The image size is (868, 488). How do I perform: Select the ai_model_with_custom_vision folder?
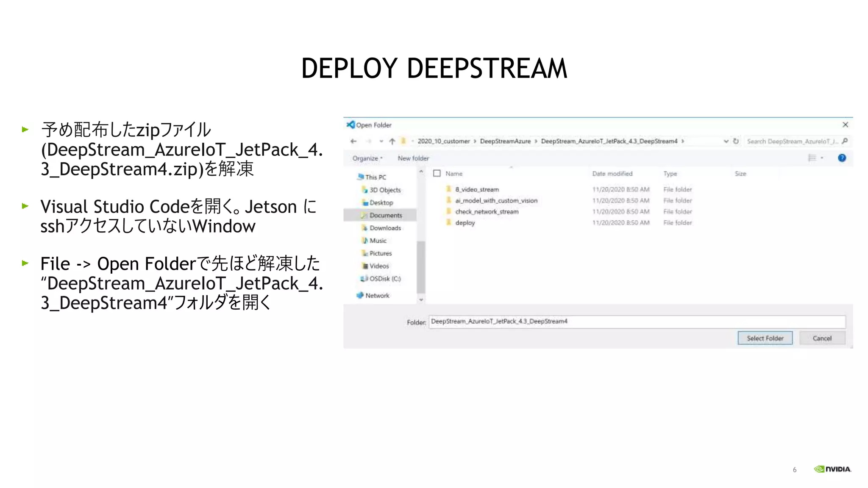tap(496, 200)
